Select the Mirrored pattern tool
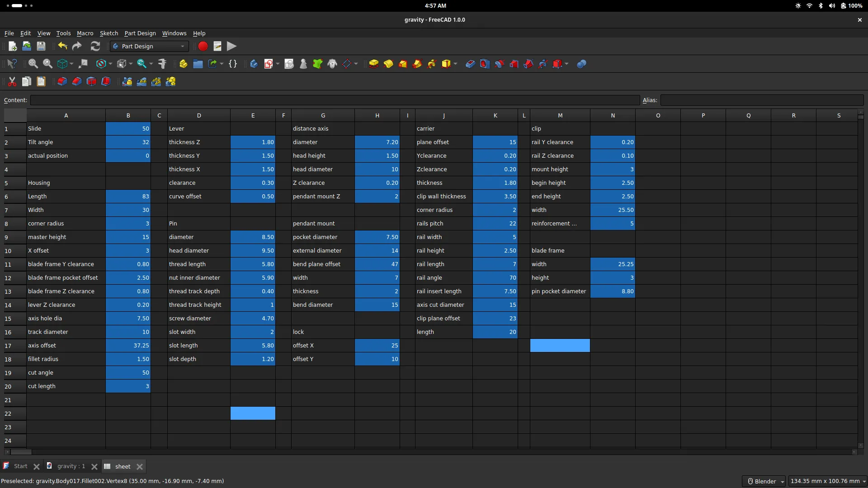 tap(127, 81)
